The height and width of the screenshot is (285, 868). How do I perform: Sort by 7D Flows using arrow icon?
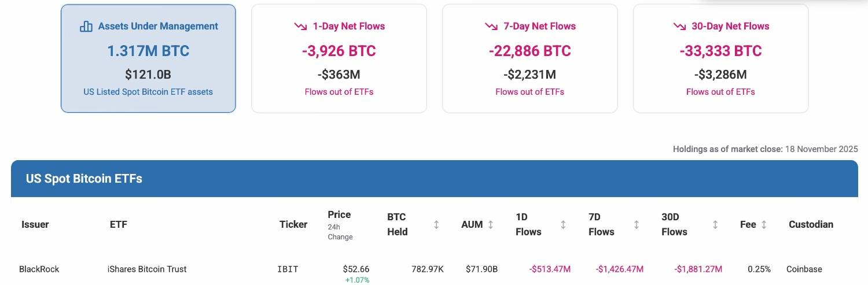(x=636, y=224)
